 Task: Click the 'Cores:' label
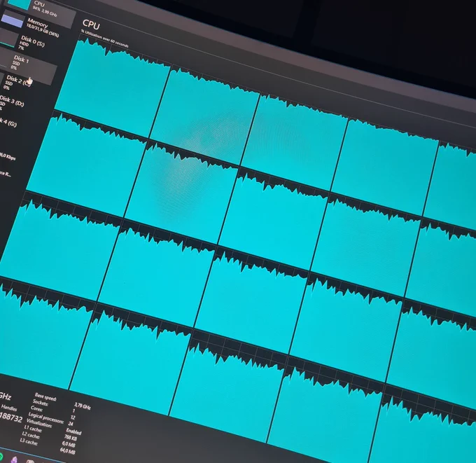[36, 409]
